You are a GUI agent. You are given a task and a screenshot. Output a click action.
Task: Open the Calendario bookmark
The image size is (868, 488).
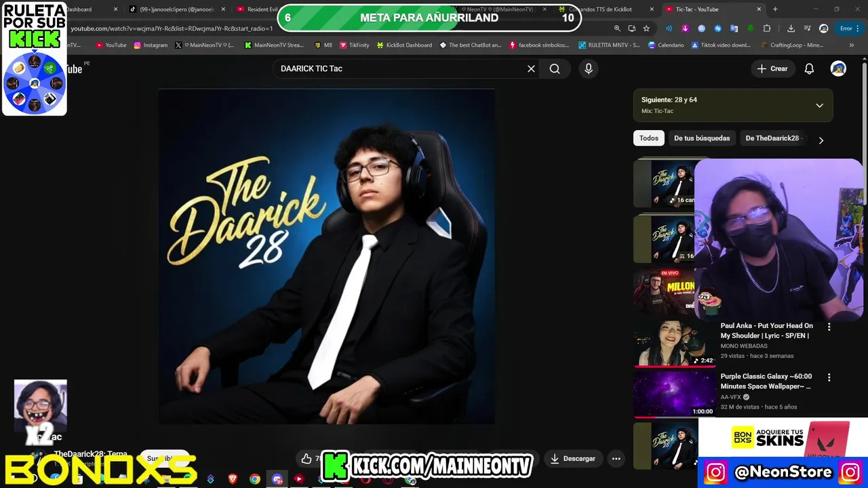[666, 45]
